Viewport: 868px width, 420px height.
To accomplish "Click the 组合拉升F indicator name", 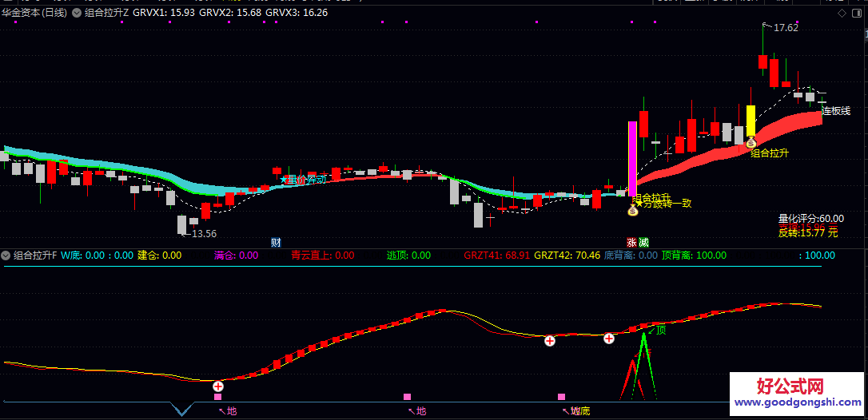I will [x=35, y=255].
